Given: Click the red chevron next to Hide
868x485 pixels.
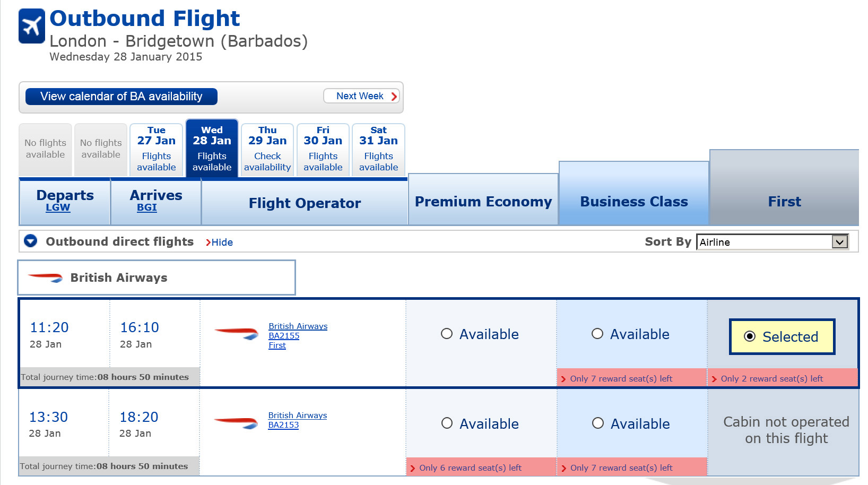Looking at the screenshot, I should [x=208, y=242].
